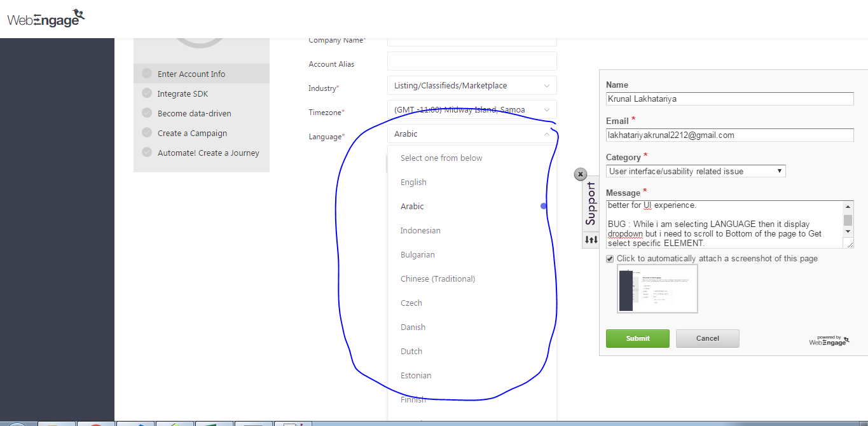Image resolution: width=868 pixels, height=426 pixels.
Task: Open the attached page screenshot thumbnail
Action: click(x=658, y=289)
